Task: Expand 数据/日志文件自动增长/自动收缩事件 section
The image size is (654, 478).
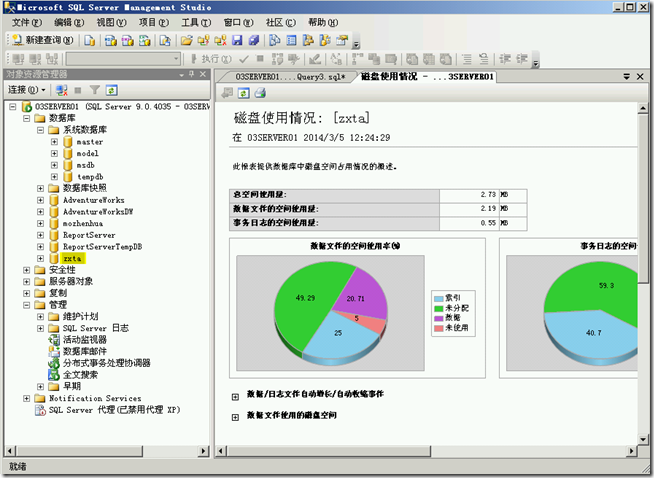Action: pyautogui.click(x=235, y=397)
